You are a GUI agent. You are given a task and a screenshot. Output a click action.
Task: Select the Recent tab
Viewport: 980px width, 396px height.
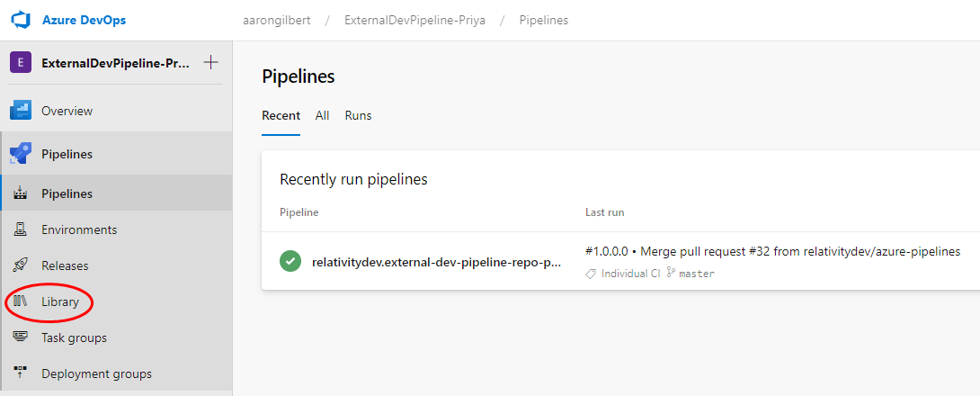click(281, 115)
